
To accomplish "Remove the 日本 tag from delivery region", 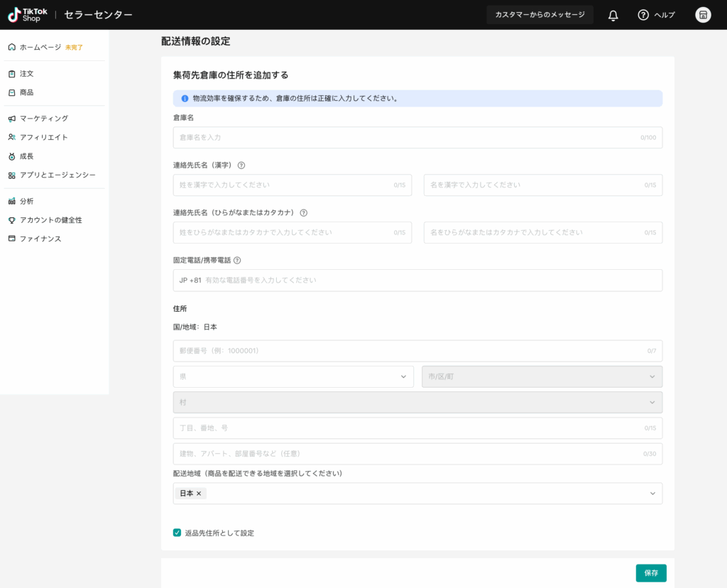I will [x=199, y=494].
